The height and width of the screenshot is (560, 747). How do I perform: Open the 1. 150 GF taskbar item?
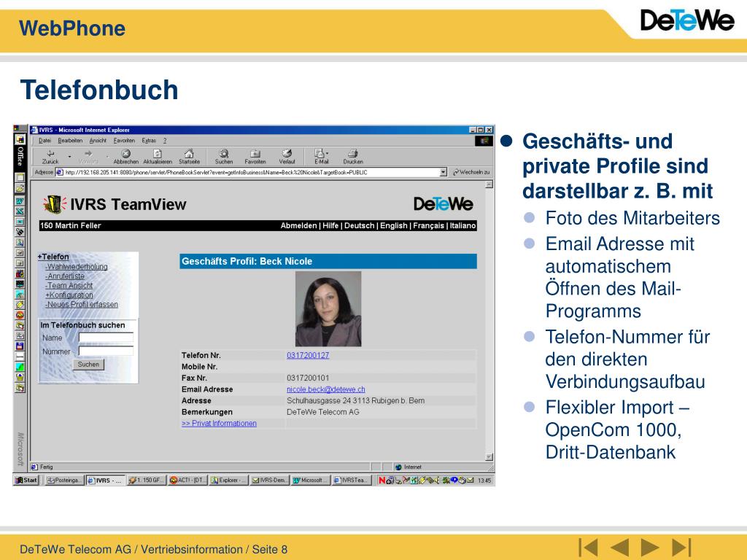pyautogui.click(x=147, y=480)
